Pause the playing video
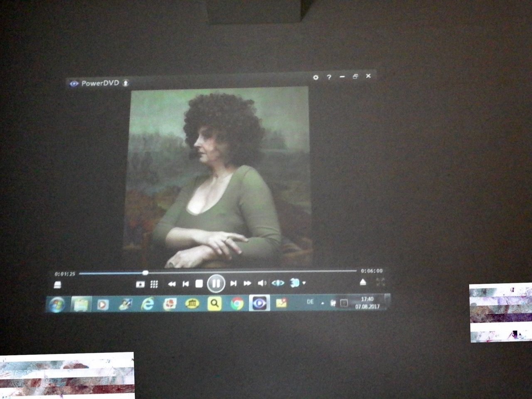 [216, 283]
